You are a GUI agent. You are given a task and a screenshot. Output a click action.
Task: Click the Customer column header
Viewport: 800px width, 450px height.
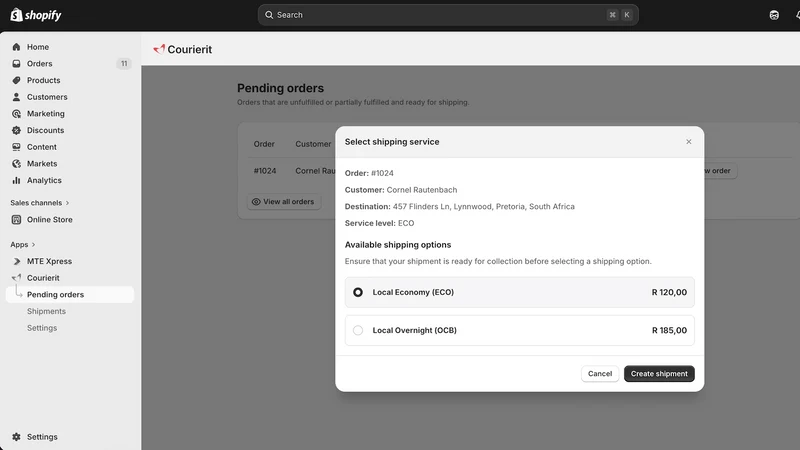(313, 144)
